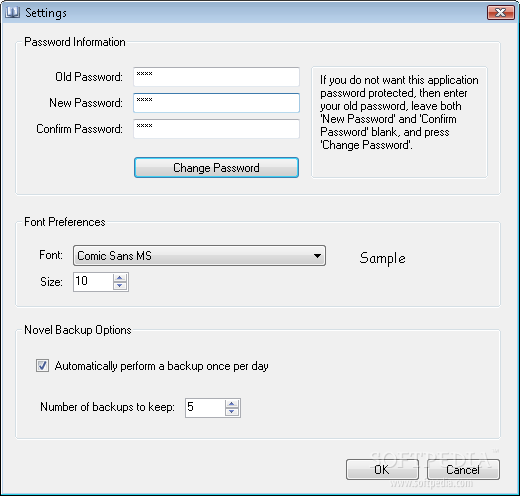
Task: Click the password help text starting 'If you do not want'
Action: 399,112
